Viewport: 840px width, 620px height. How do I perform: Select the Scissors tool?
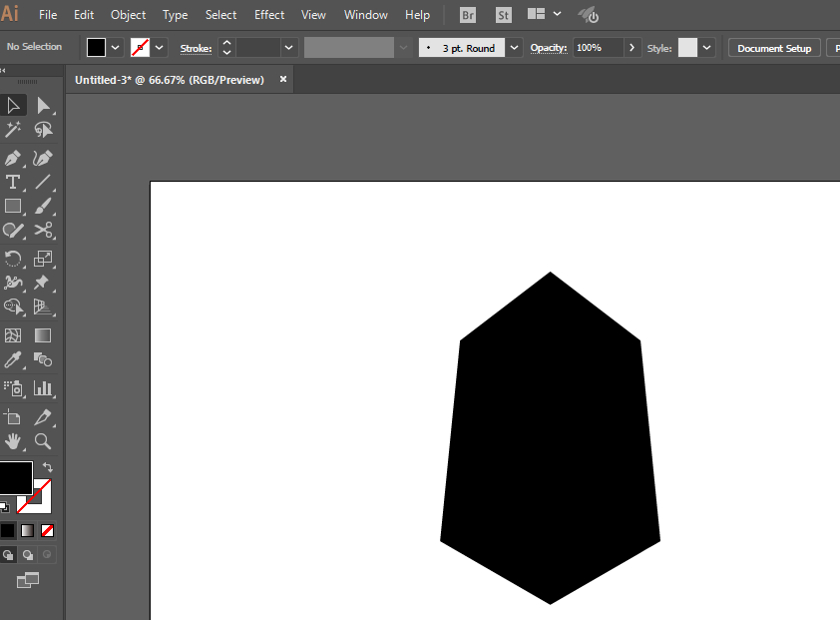pos(43,230)
